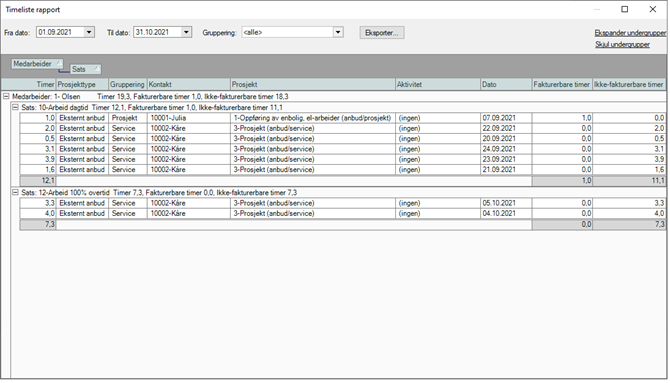Click the dagtid subtotal 12,1 cell
670x383 pixels.
click(38, 181)
